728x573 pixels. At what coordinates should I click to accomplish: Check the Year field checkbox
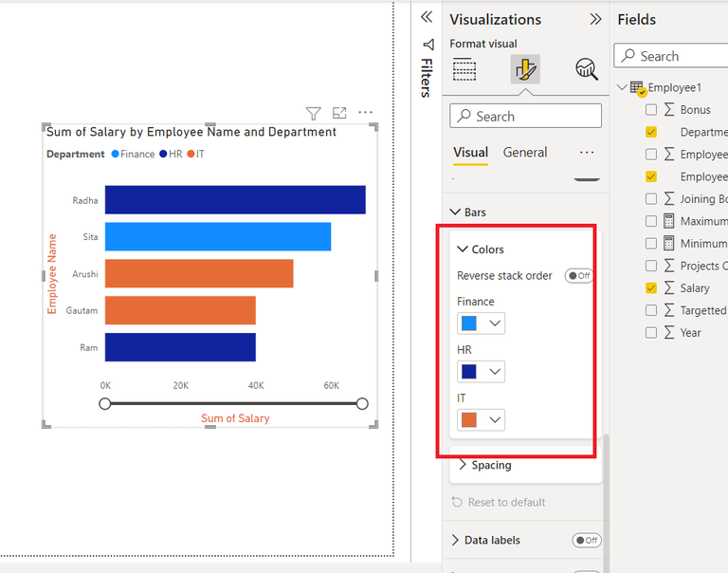tap(651, 333)
